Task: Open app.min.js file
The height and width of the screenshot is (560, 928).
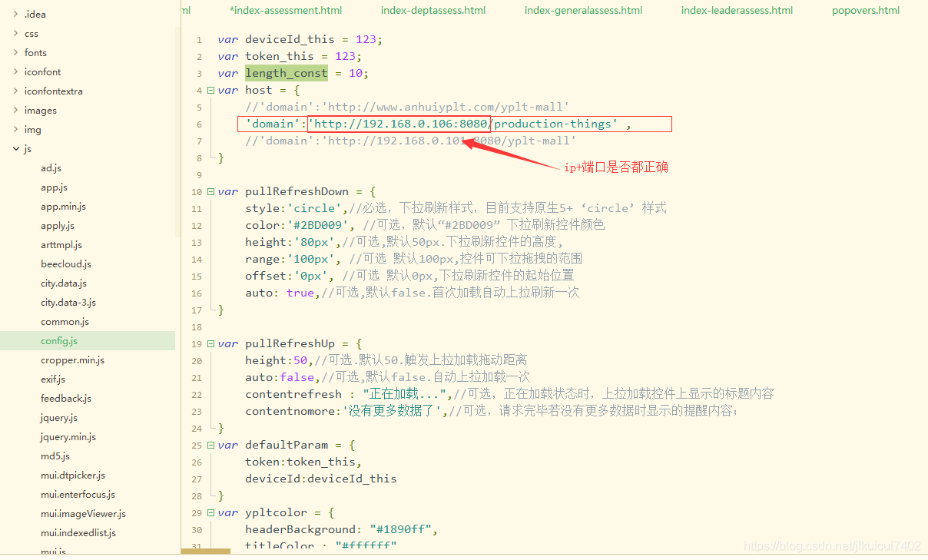Action: 63,207
